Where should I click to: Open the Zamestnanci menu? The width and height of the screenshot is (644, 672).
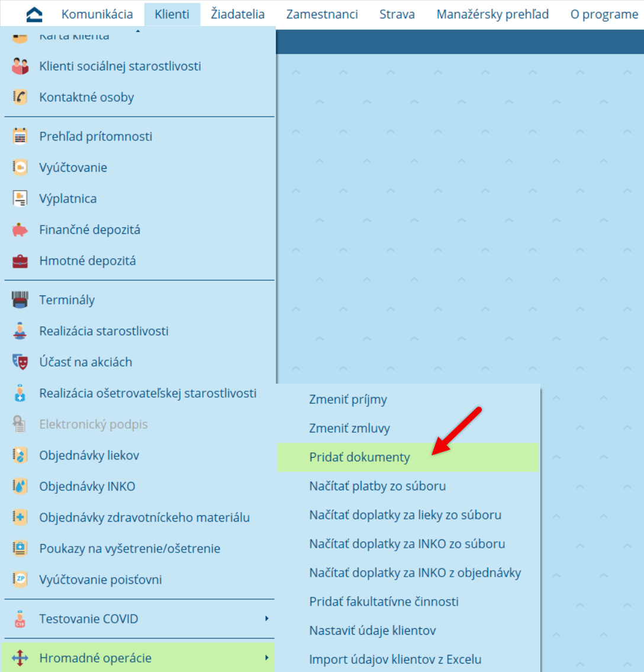click(322, 15)
